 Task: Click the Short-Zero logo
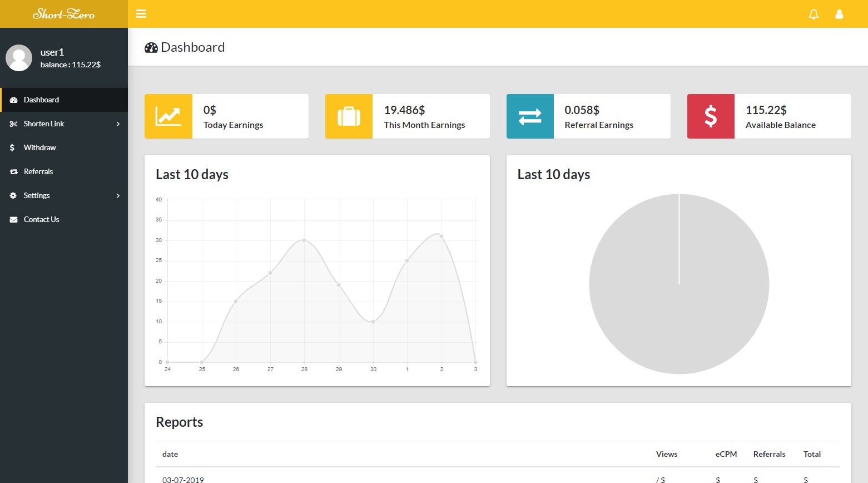(x=63, y=14)
